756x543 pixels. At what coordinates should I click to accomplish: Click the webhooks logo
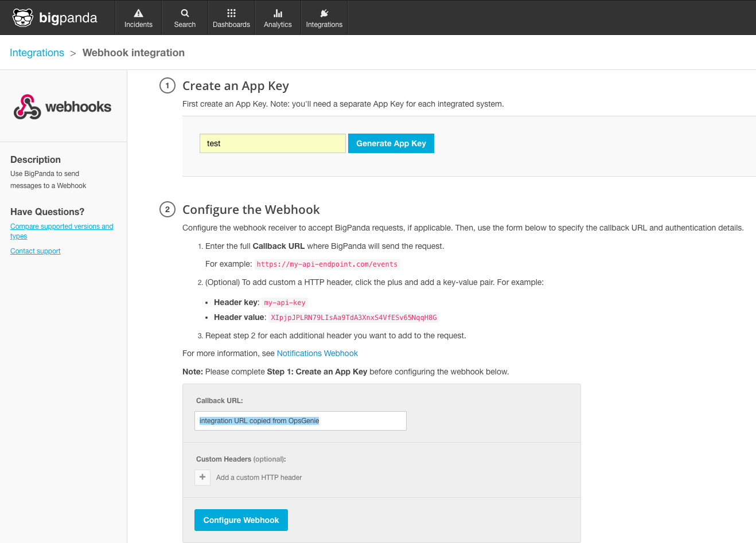pos(63,107)
